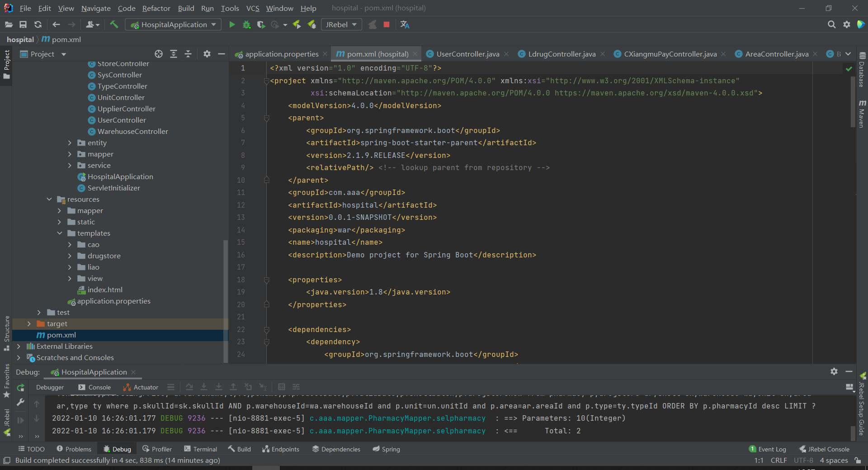This screenshot has height=470, width=868.
Task: Toggle read-only lock icon in status bar
Action: [x=858, y=461]
